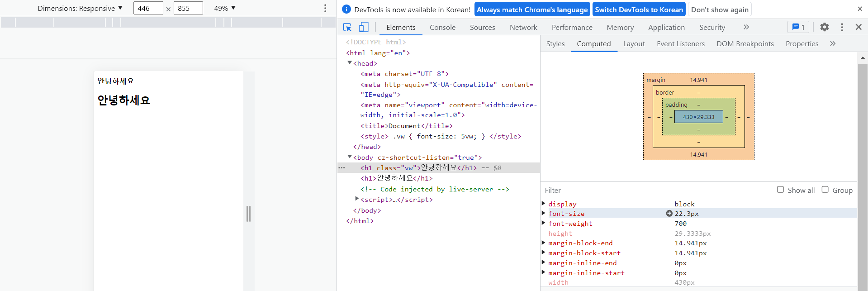Switch to the Network tab
868x291 pixels.
[523, 28]
